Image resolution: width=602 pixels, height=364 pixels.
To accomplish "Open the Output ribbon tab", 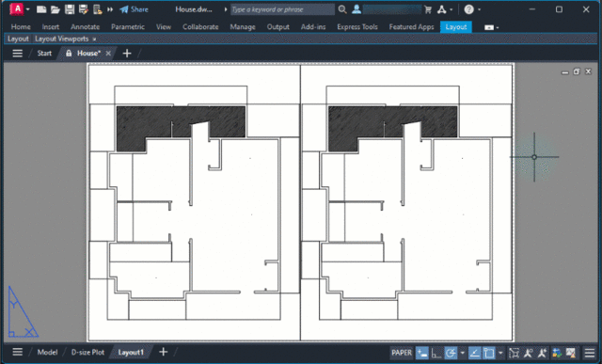I will click(278, 27).
